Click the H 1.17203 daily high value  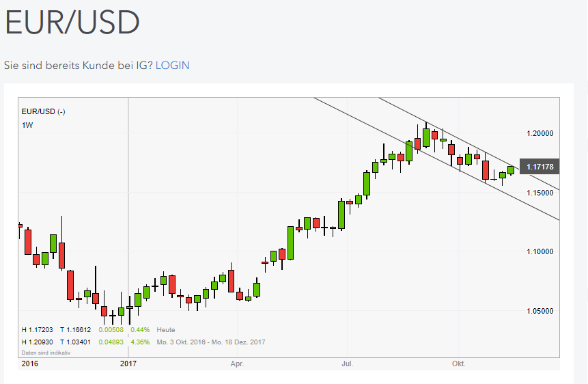click(37, 329)
